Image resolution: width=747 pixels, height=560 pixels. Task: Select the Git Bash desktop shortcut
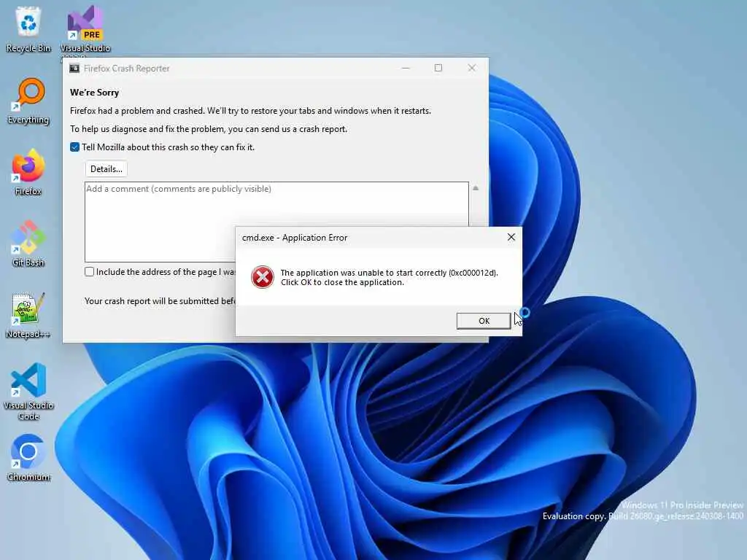pyautogui.click(x=28, y=244)
